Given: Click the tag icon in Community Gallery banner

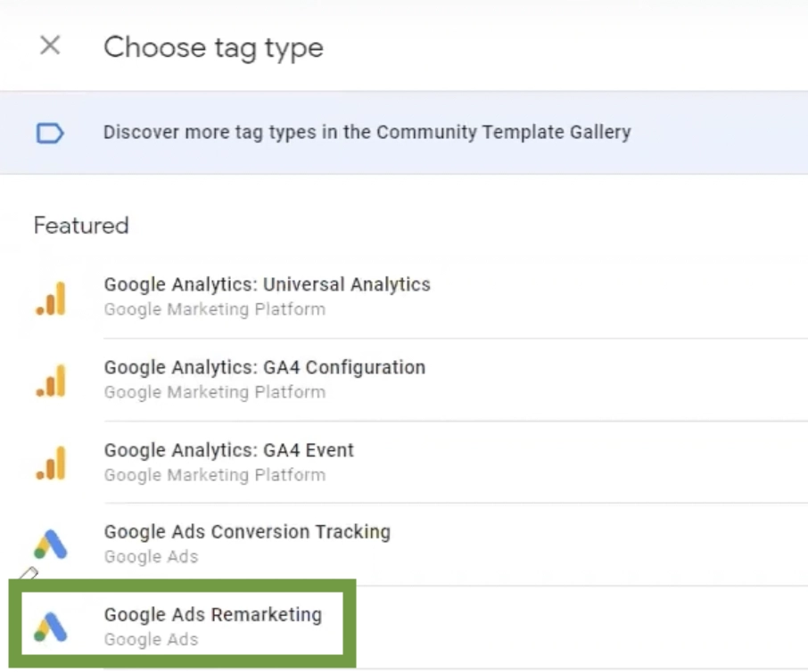Looking at the screenshot, I should (50, 134).
